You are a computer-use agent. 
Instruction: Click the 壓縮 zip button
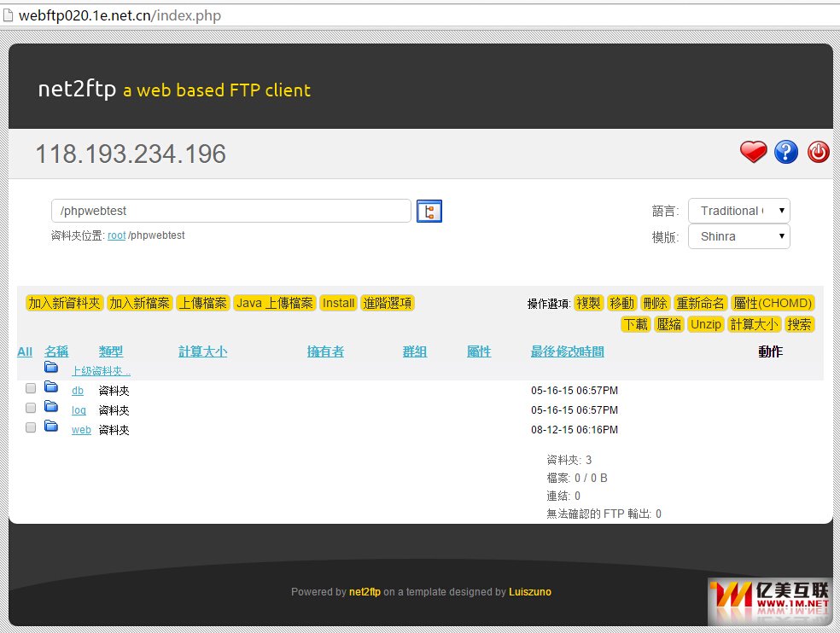point(669,324)
